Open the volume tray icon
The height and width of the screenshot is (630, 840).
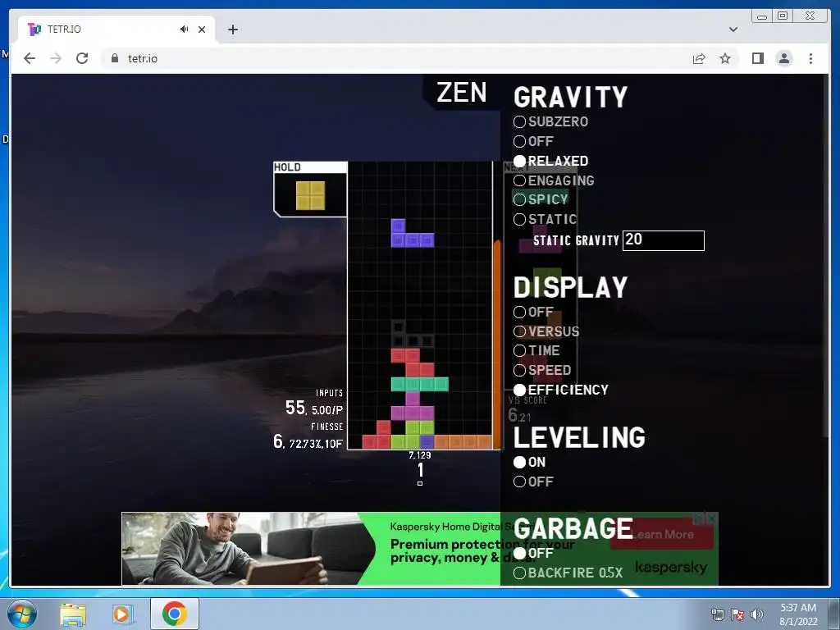[757, 614]
